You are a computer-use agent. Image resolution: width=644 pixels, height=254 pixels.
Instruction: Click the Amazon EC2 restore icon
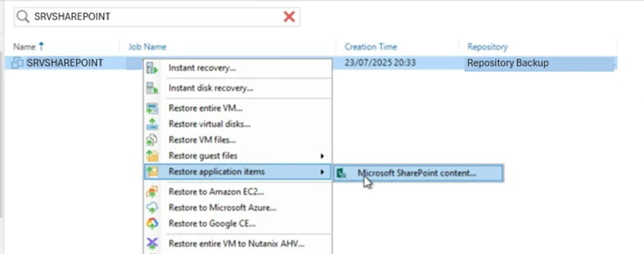tap(153, 192)
